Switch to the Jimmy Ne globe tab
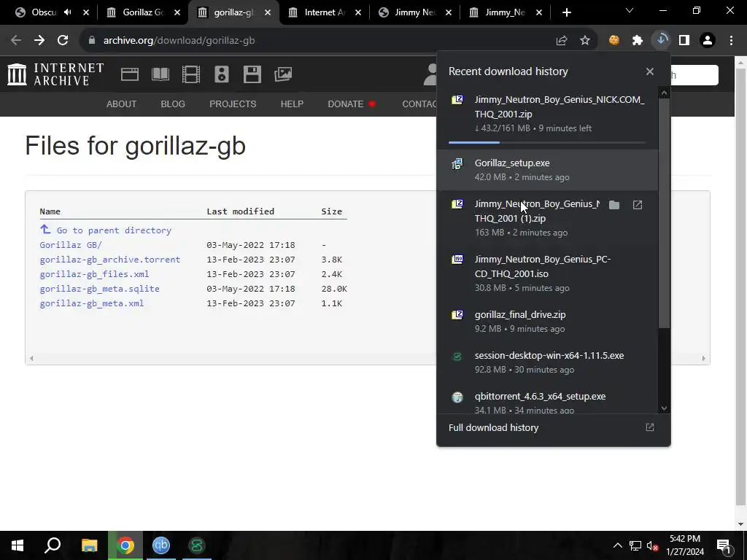 [414, 12]
